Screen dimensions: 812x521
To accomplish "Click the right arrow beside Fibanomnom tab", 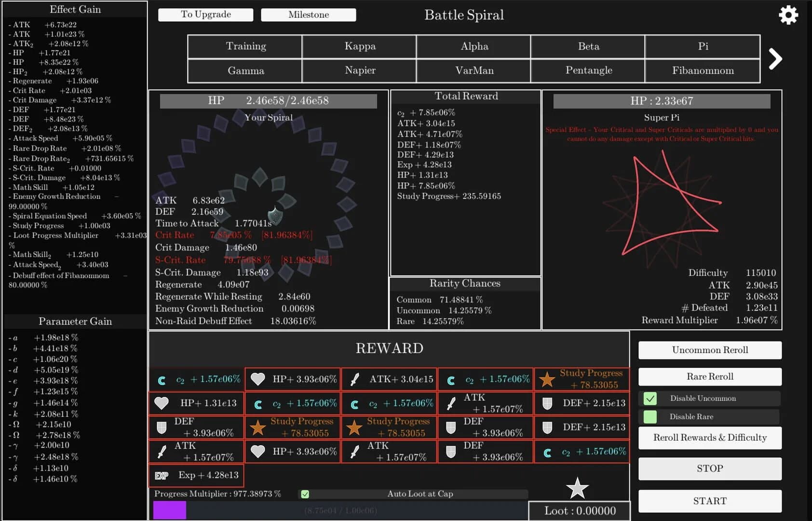I will click(775, 58).
